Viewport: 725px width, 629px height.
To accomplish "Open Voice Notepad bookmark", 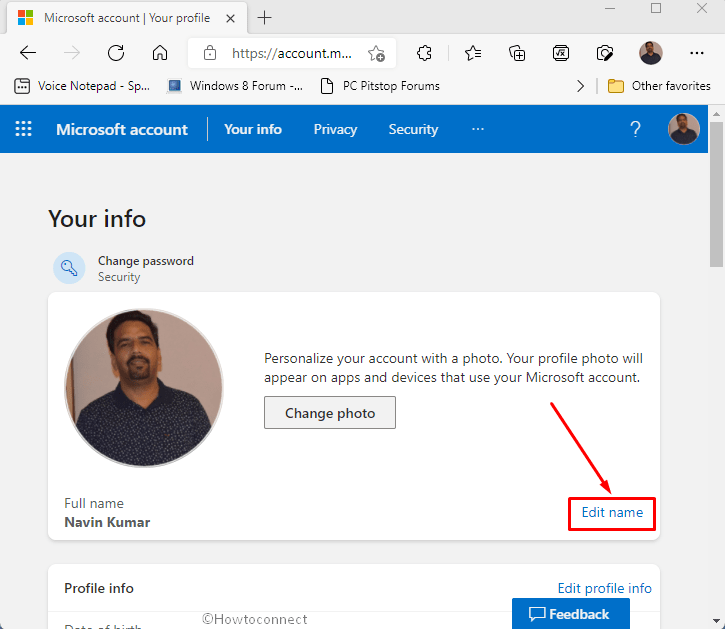I will pos(82,86).
